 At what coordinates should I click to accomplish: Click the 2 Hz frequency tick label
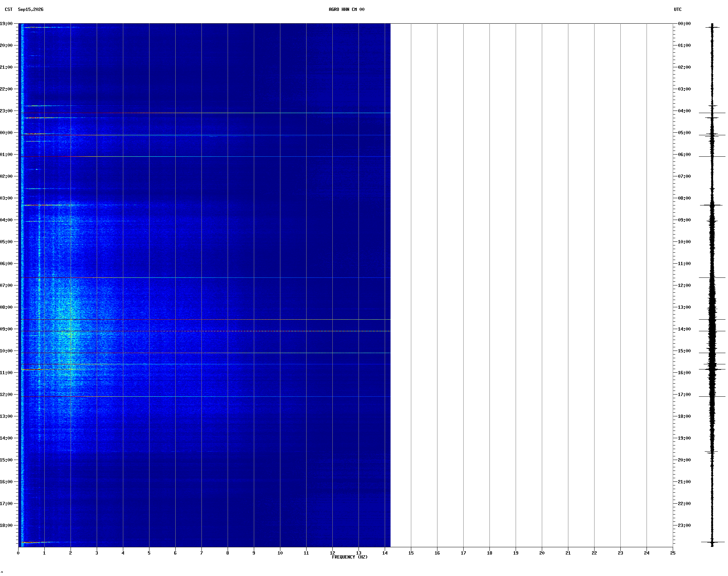coord(71,553)
